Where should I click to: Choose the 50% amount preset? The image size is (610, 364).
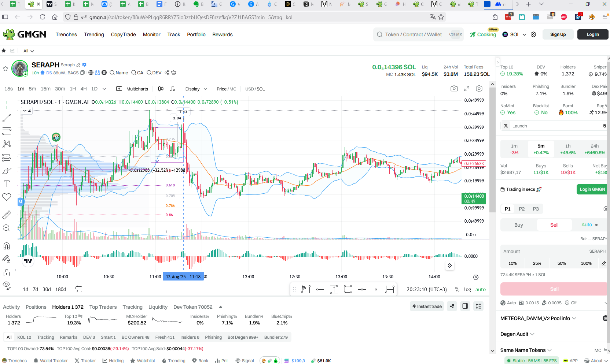coord(562,263)
